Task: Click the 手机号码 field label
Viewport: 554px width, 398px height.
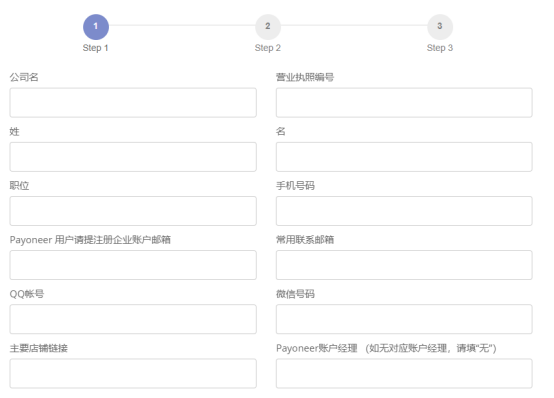Action: pos(295,186)
